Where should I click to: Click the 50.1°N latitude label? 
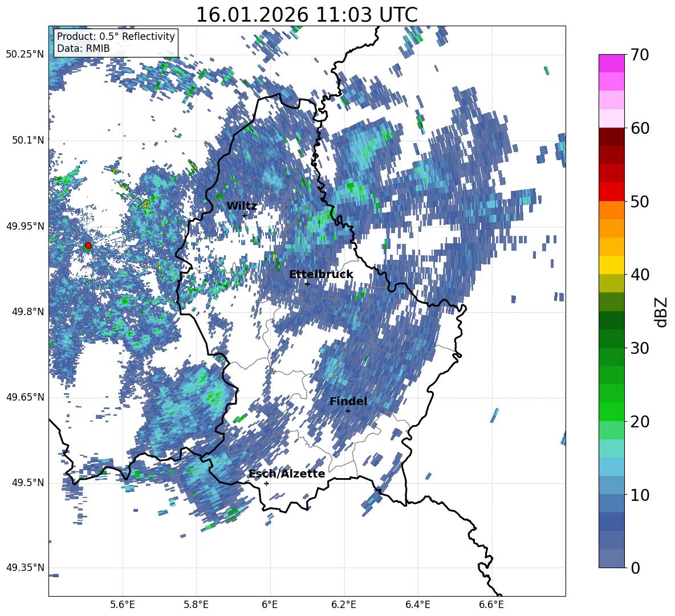point(28,140)
